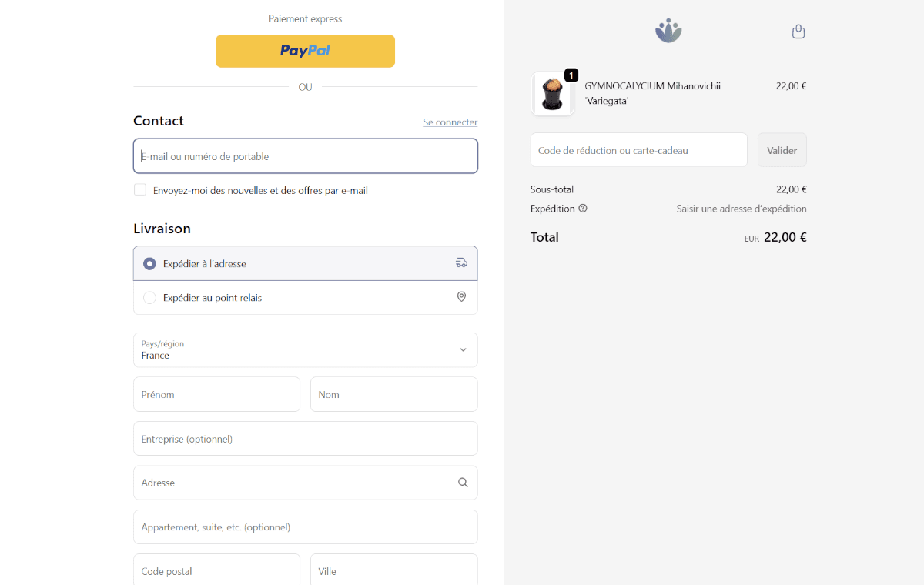The height and width of the screenshot is (585, 924).
Task: Click 'Saisir une adresse d'expédition' text
Action: pyautogui.click(x=741, y=208)
